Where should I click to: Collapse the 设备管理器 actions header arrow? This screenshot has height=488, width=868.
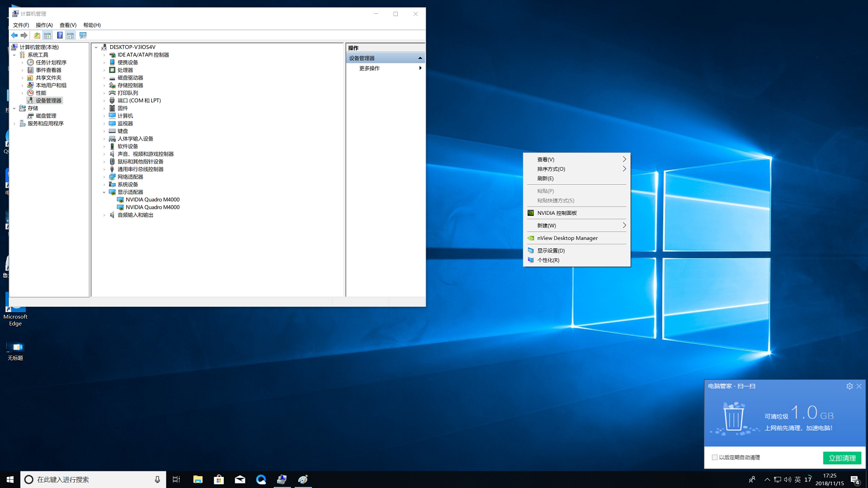pos(420,58)
